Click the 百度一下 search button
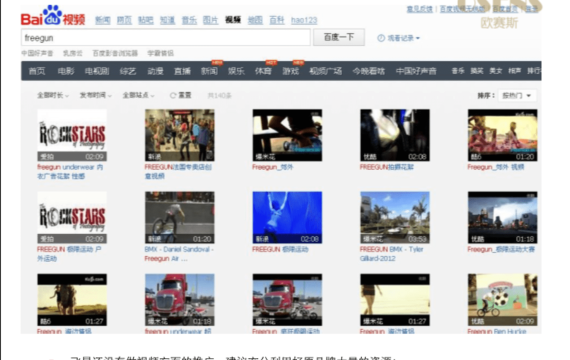The height and width of the screenshot is (360, 570). (x=339, y=37)
